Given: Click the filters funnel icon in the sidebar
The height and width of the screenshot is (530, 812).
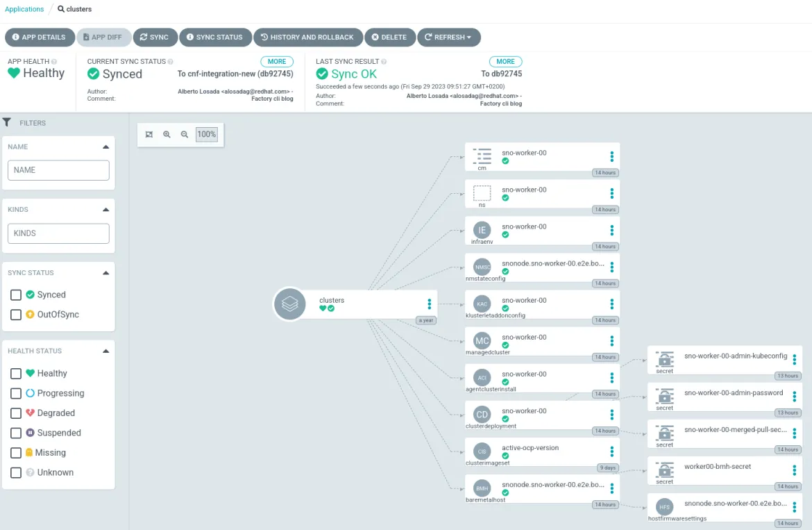Looking at the screenshot, I should click(x=7, y=123).
